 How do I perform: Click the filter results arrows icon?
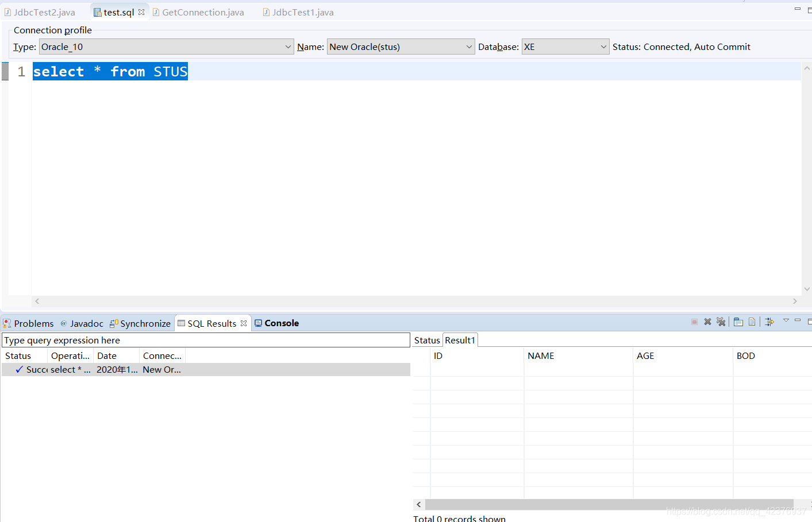pos(769,322)
